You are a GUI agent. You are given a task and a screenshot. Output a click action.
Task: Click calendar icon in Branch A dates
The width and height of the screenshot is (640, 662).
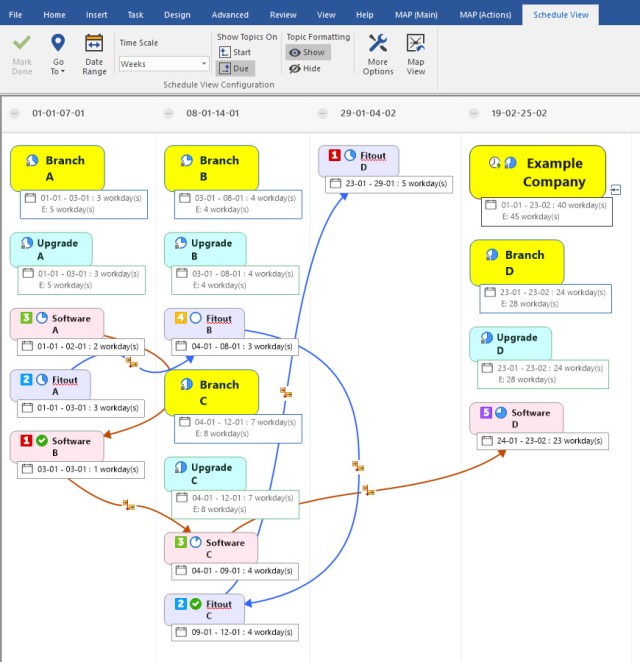(x=30, y=198)
